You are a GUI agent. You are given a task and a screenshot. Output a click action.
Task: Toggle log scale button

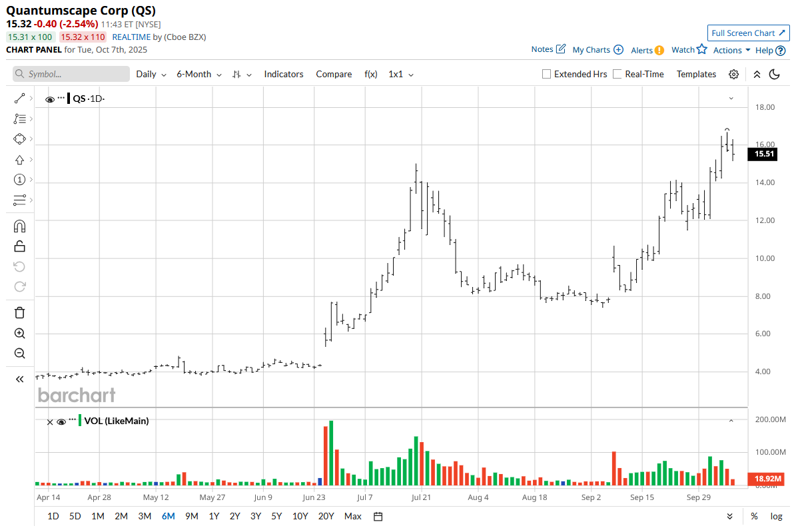click(x=776, y=516)
